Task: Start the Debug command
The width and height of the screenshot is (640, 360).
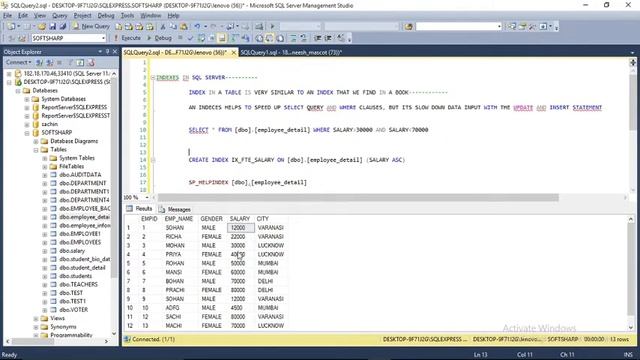Action: (x=159, y=38)
